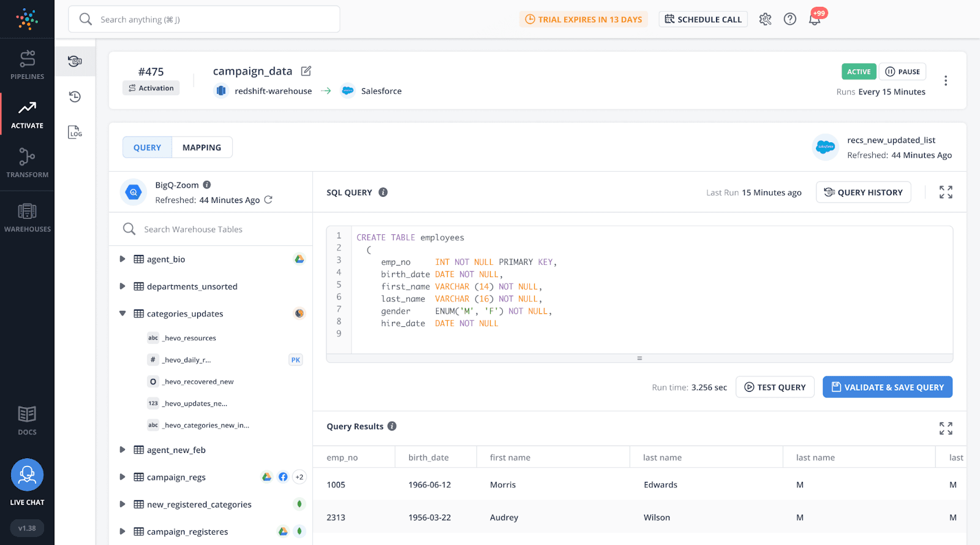Select the _hevo_resources column
980x545 pixels.
click(x=189, y=338)
